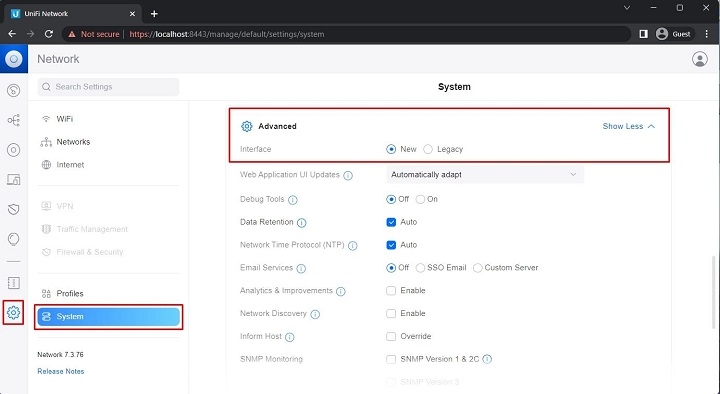Screen dimensions: 720x394
Task: Select Custom Server for Email Services
Action: point(478,268)
